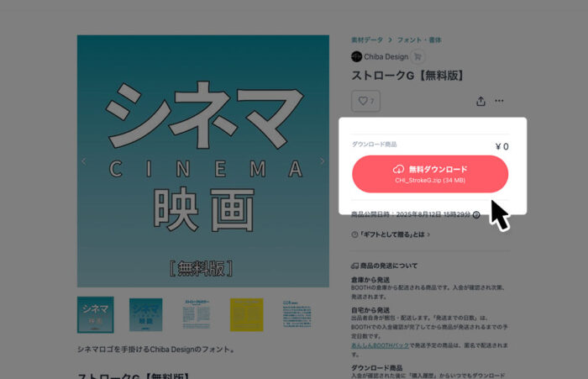This screenshot has width=588, height=379.
Task: Click the clock icon beside ギフトとして贈る
Action: pyautogui.click(x=354, y=234)
